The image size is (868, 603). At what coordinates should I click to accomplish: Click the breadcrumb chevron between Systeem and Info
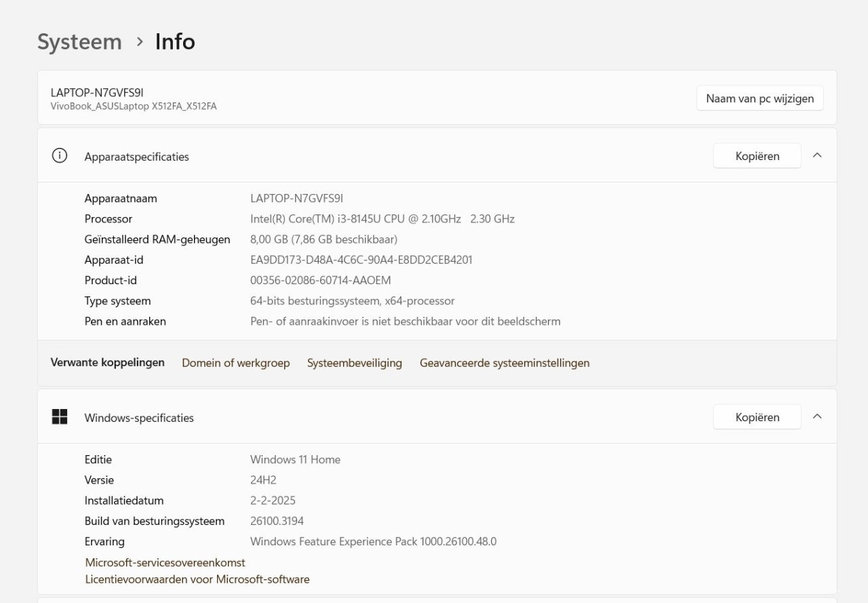[x=140, y=42]
